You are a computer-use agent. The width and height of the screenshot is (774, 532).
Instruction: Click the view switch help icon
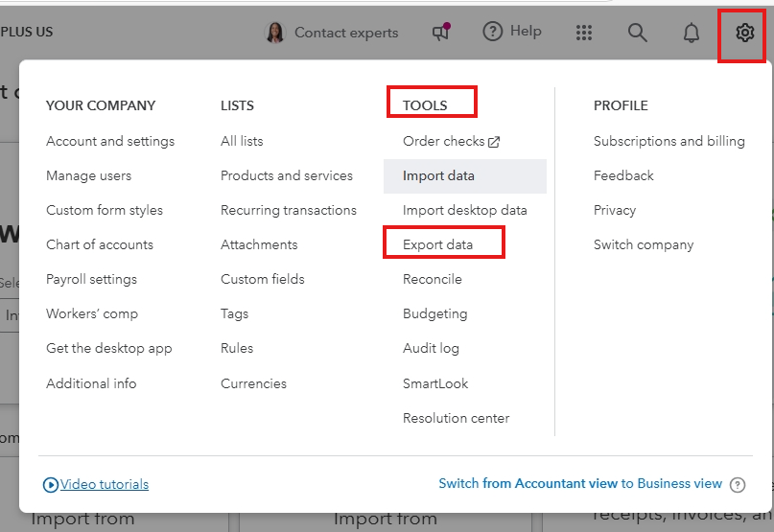[x=738, y=485]
